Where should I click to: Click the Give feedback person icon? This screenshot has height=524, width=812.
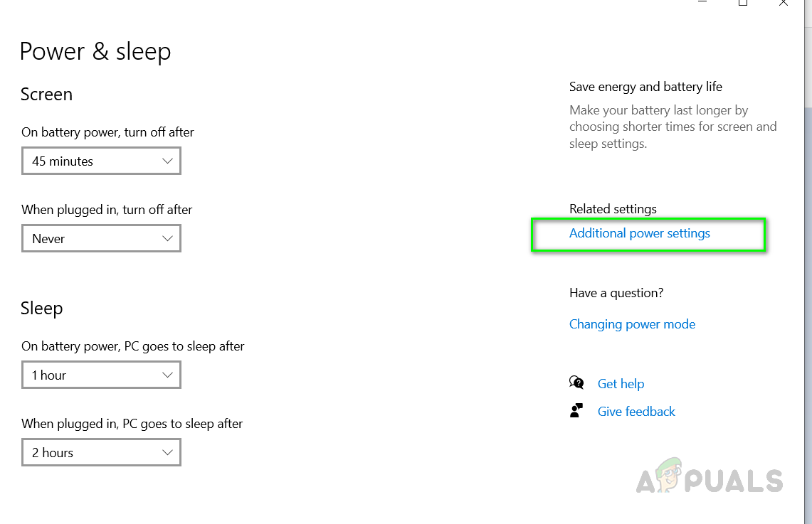[576, 411]
